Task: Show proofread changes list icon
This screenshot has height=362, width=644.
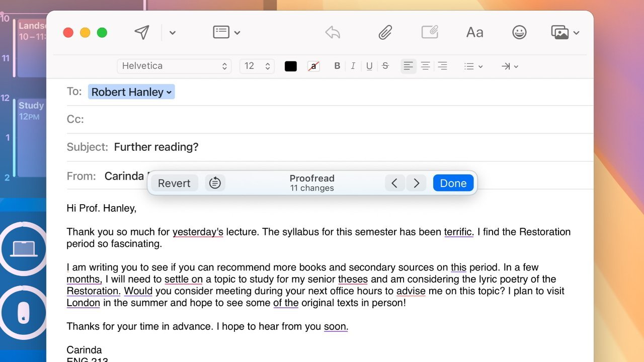Action: point(215,183)
